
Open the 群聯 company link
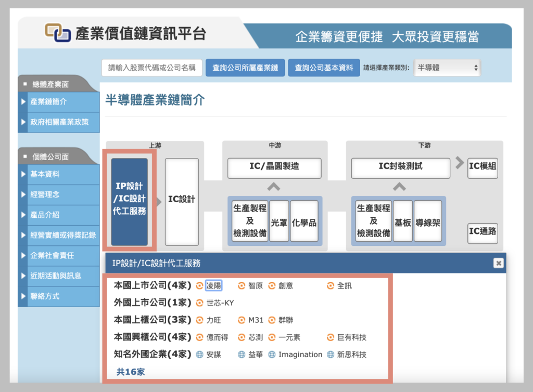(286, 320)
